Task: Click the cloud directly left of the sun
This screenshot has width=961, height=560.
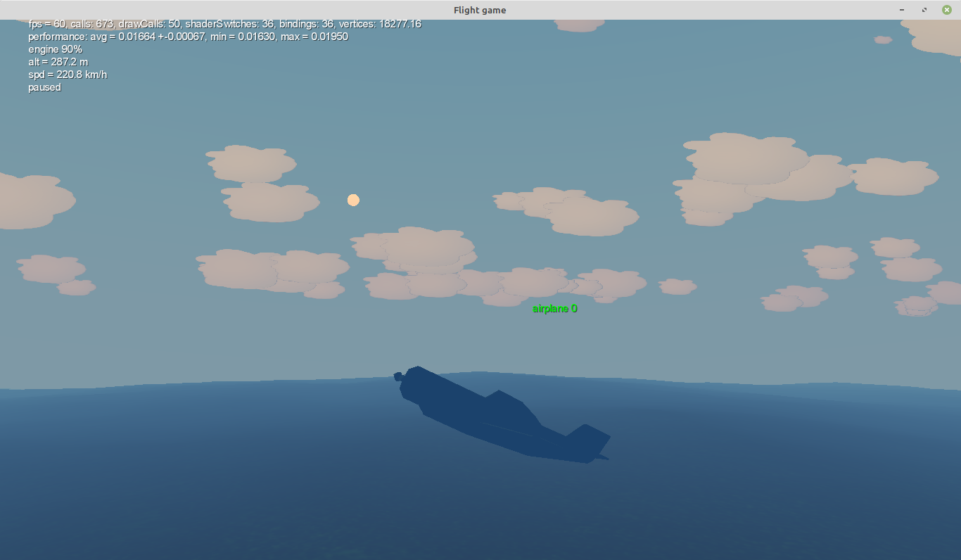Action: [271, 203]
